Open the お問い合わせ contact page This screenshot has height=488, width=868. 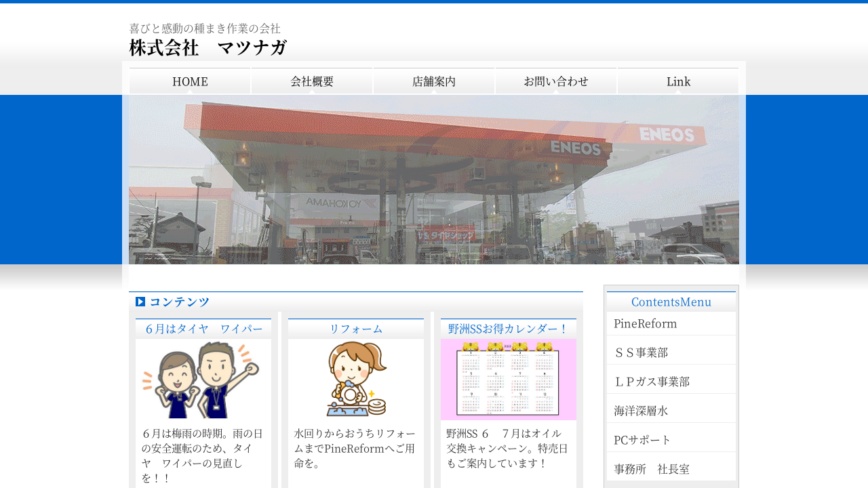pos(556,81)
